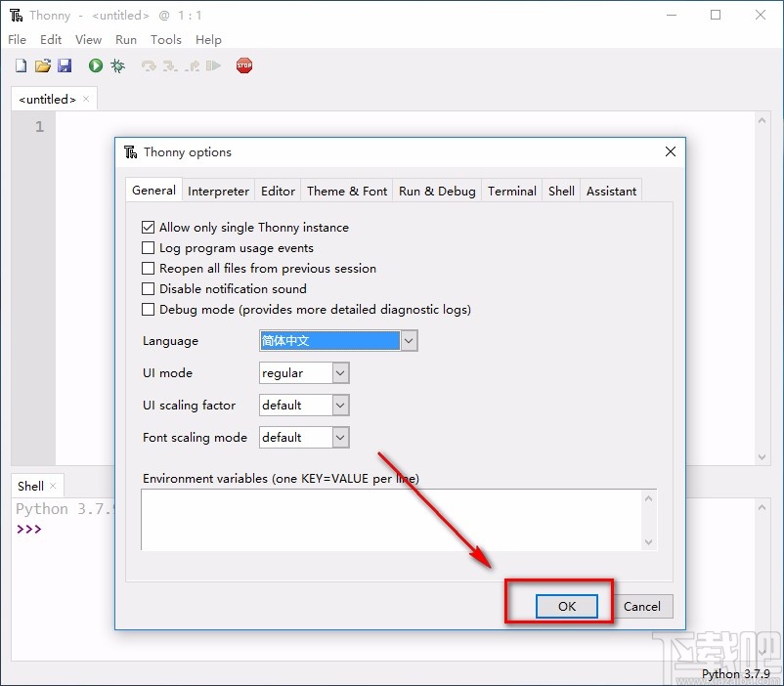Click environment variables scrollbar down arrow

pos(648,542)
